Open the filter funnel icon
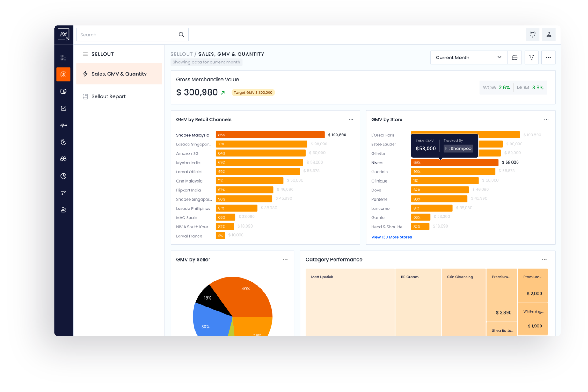Viewport: 588px width, 392px height. (x=531, y=57)
